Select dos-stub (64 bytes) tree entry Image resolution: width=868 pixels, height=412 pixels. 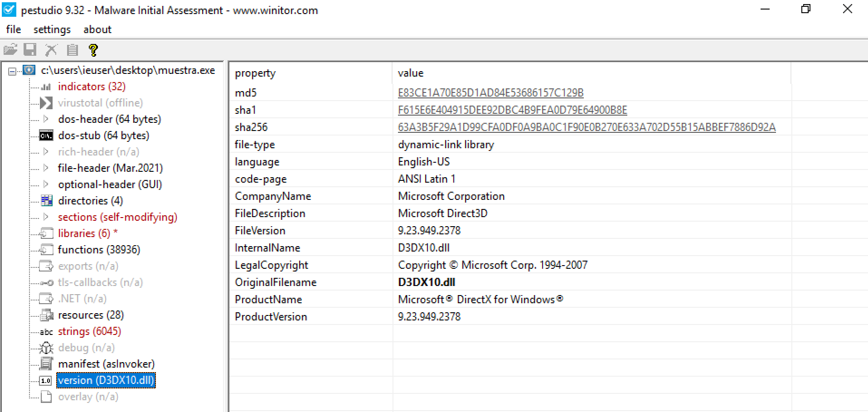[x=103, y=136]
